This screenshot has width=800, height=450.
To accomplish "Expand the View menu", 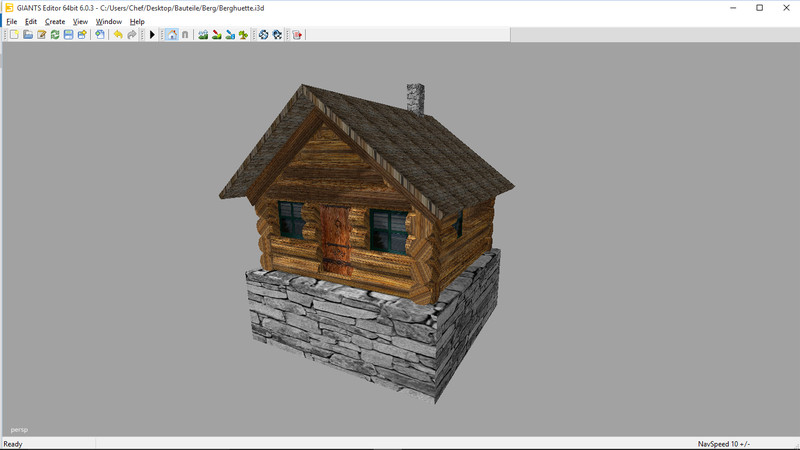I will click(81, 21).
